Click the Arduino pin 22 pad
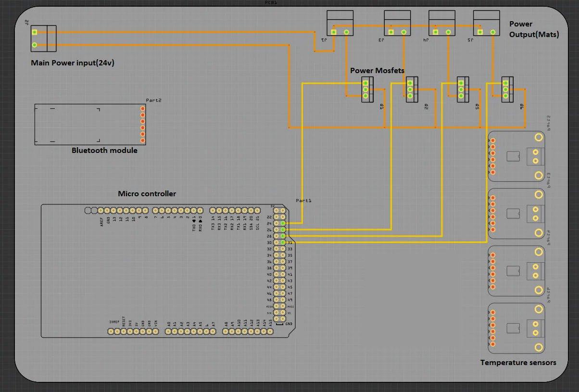 coord(277,217)
